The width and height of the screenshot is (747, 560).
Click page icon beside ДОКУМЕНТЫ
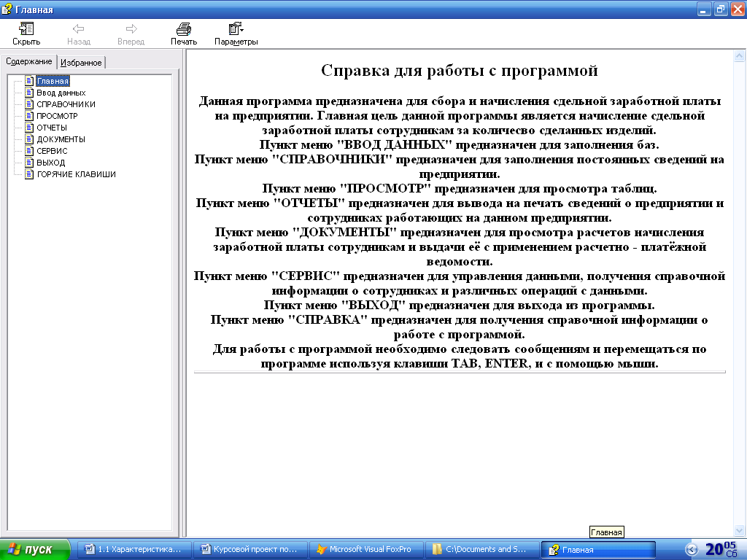[29, 139]
